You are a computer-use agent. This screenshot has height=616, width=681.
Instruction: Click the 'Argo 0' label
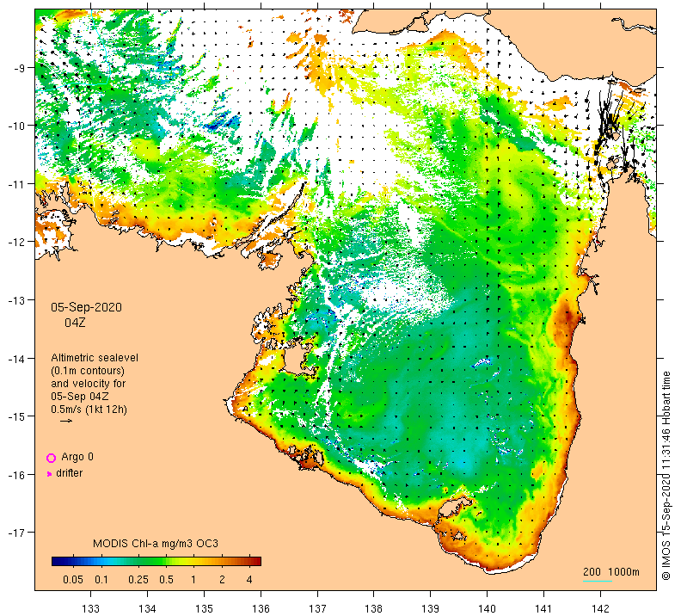pyautogui.click(x=77, y=457)
